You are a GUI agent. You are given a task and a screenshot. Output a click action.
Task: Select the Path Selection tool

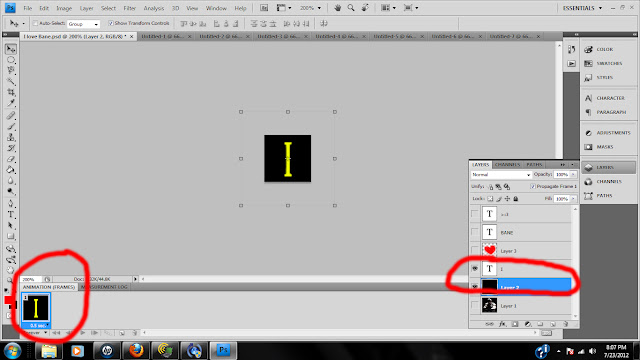[11, 225]
